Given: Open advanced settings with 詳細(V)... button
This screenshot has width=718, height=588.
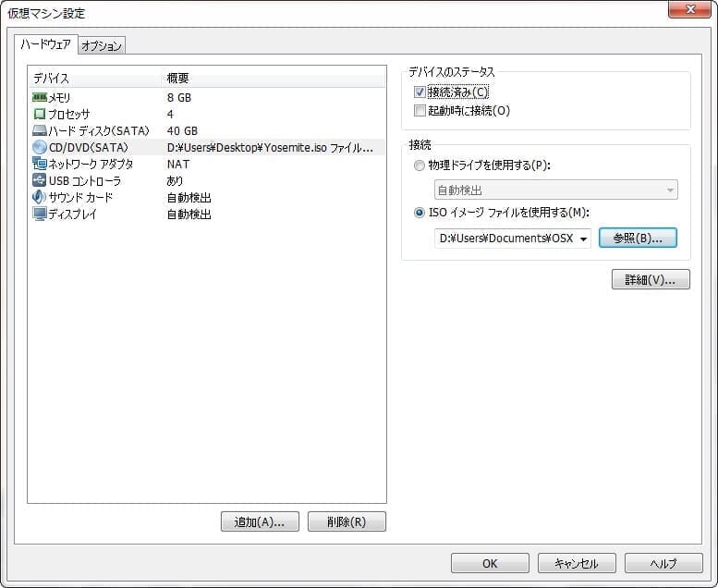Looking at the screenshot, I should click(651, 279).
